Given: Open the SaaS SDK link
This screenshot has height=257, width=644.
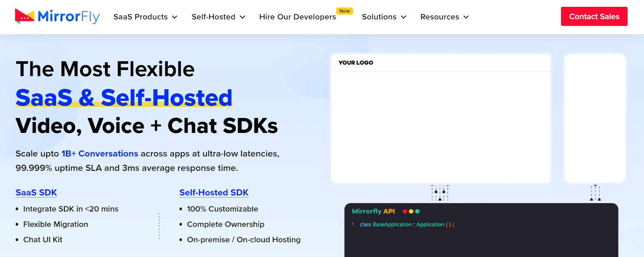Looking at the screenshot, I should click(36, 193).
